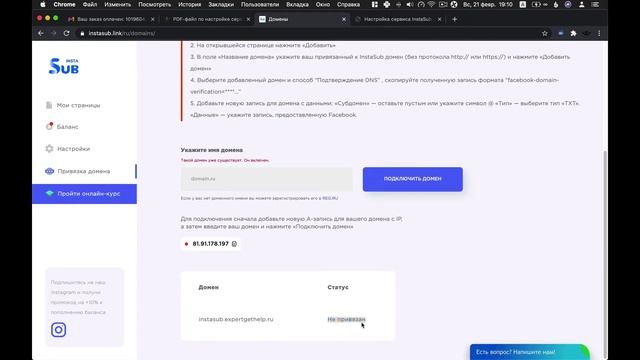Click the online course graduation cap icon
The width and height of the screenshot is (640, 360).
point(49,193)
